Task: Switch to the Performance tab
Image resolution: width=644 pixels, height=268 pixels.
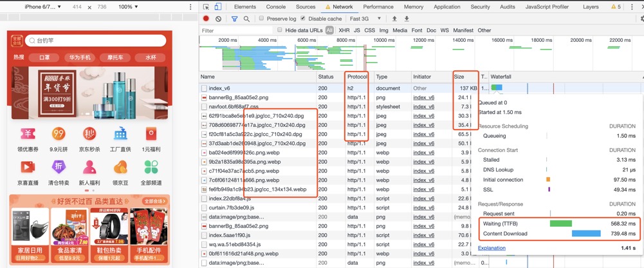Action: 378,6
